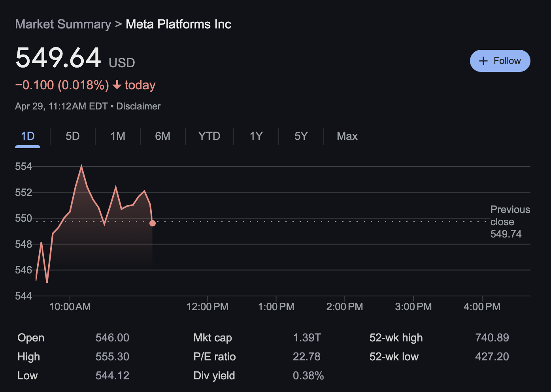Click the Mkt cap value 1.39T
The image size is (551, 392).
[x=307, y=338]
